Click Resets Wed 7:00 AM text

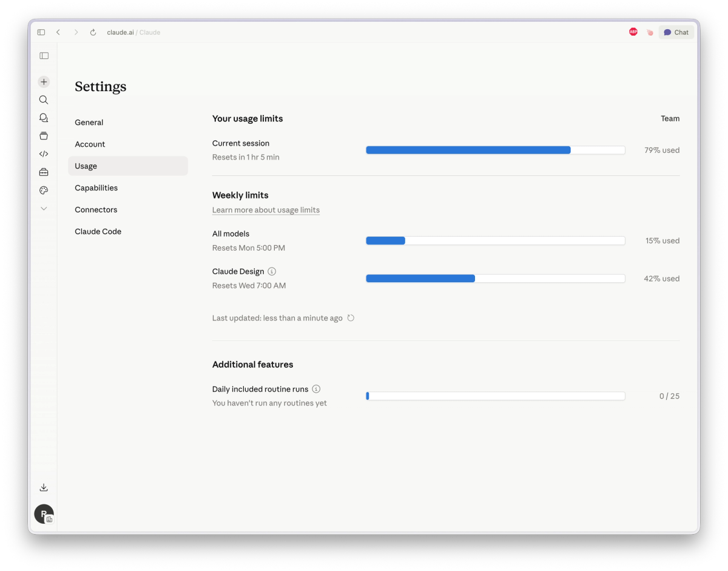coord(249,286)
